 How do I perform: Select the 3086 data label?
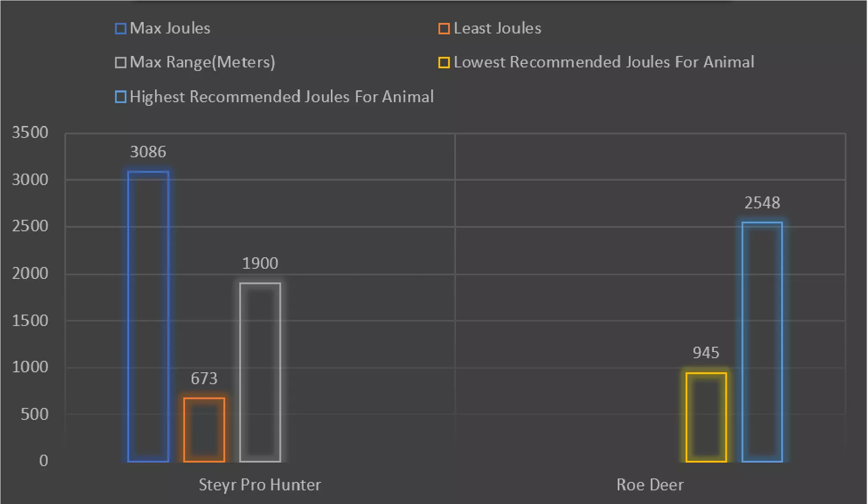click(148, 152)
